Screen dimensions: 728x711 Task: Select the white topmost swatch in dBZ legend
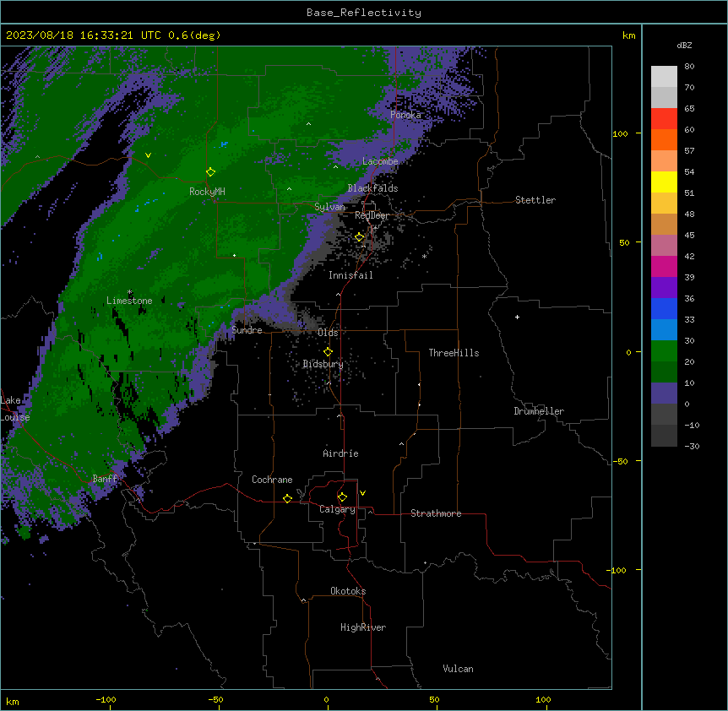point(664,77)
